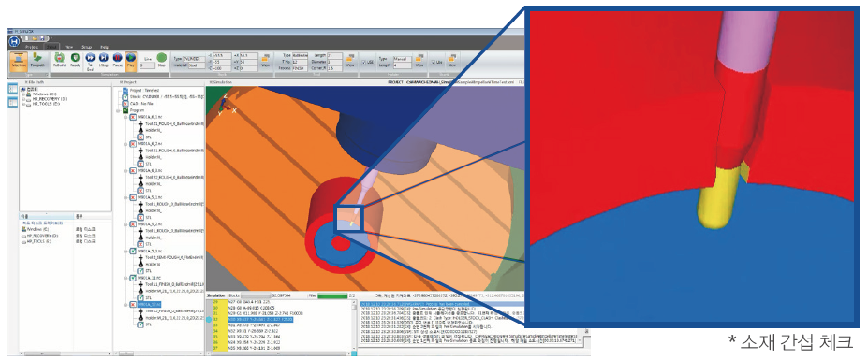
Task: Click the Rebuild simulation icon
Action: coord(60,60)
